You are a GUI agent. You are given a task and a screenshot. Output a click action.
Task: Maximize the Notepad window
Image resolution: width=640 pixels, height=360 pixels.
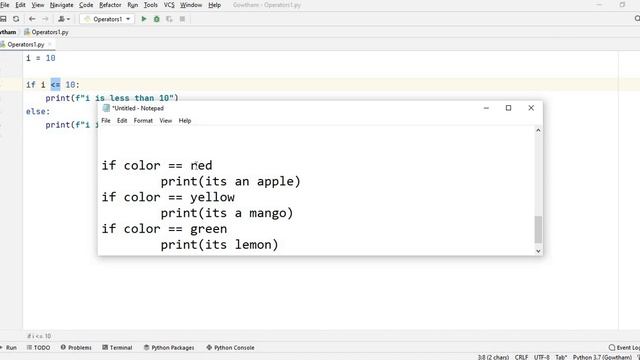click(x=508, y=108)
